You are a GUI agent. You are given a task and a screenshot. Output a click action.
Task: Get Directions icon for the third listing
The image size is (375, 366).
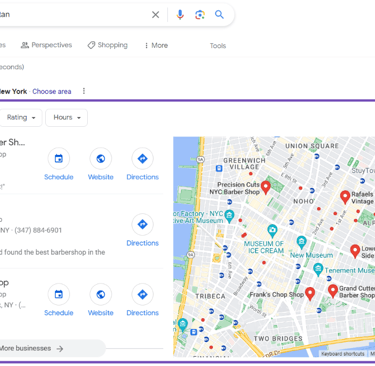point(143,295)
